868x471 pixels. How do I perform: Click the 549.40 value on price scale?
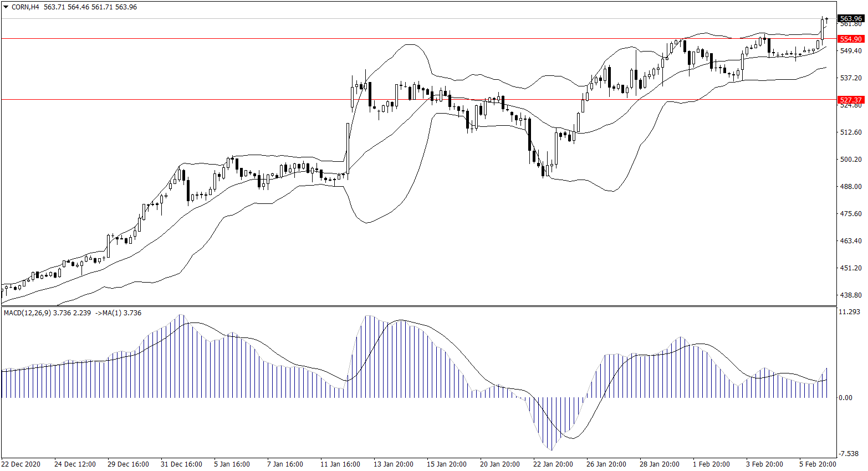click(851, 51)
